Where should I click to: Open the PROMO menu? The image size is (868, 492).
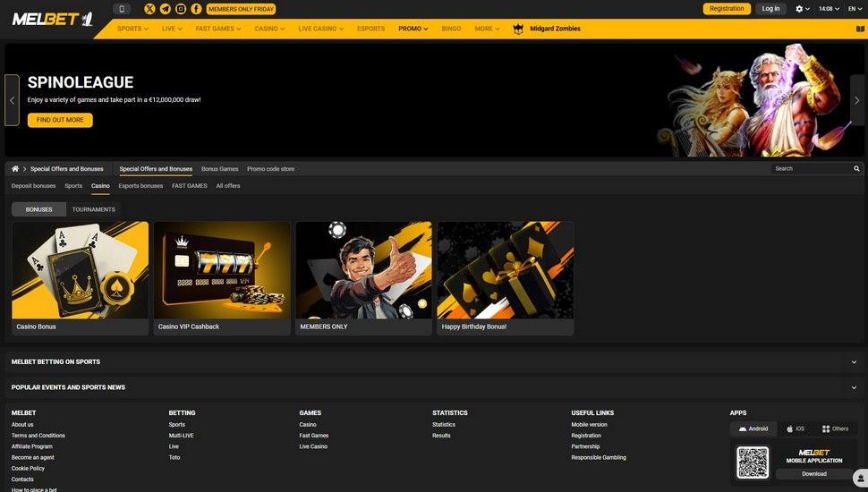point(413,29)
